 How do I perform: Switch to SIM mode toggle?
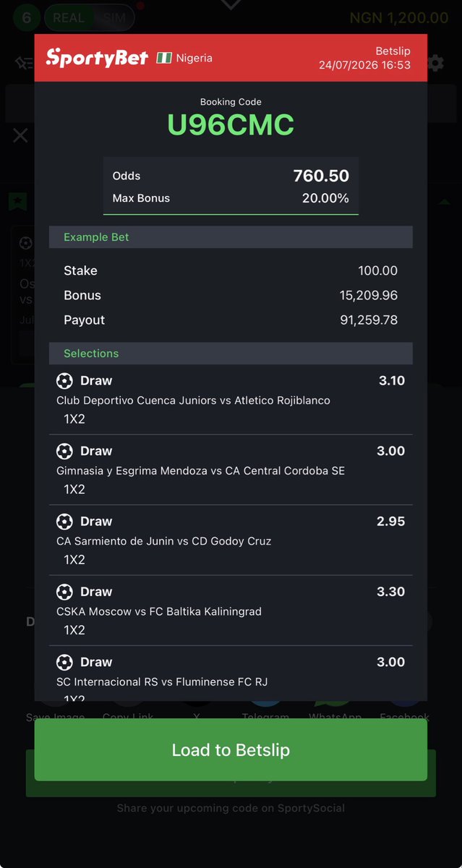[113, 17]
